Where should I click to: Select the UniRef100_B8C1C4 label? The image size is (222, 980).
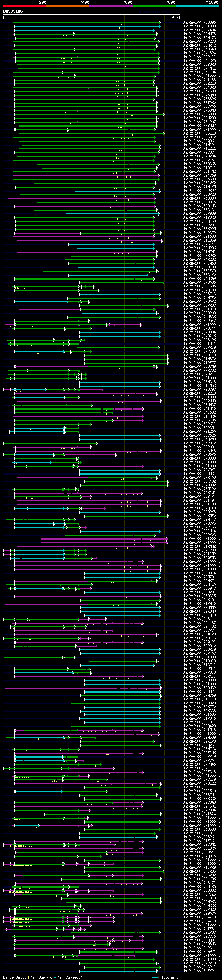(x=199, y=210)
